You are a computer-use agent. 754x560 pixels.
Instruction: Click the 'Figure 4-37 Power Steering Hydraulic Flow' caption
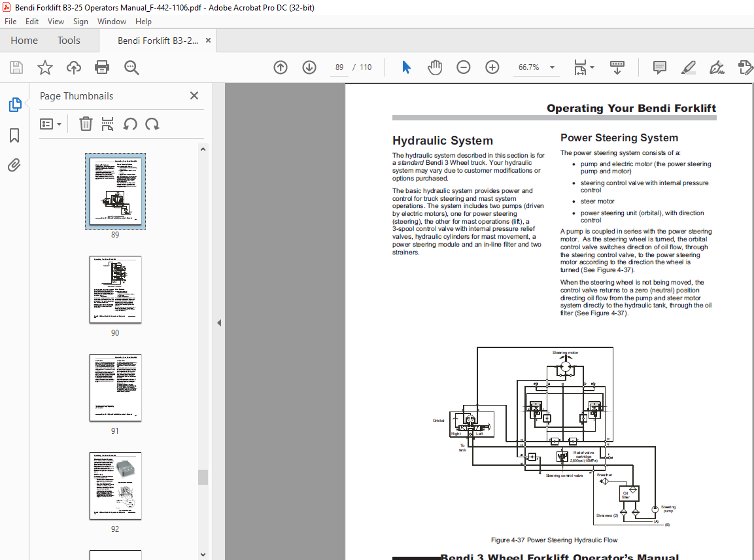coord(554,540)
